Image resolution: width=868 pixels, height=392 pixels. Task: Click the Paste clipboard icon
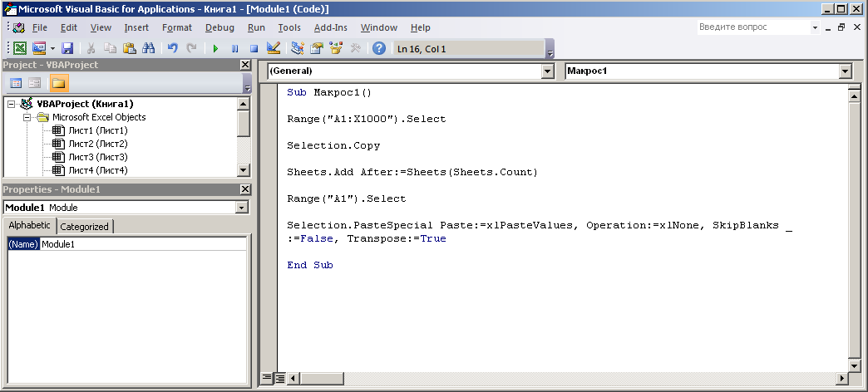pos(129,49)
